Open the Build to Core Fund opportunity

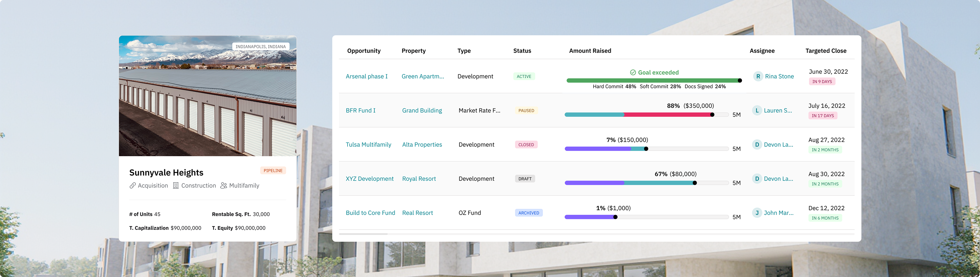tap(370, 213)
